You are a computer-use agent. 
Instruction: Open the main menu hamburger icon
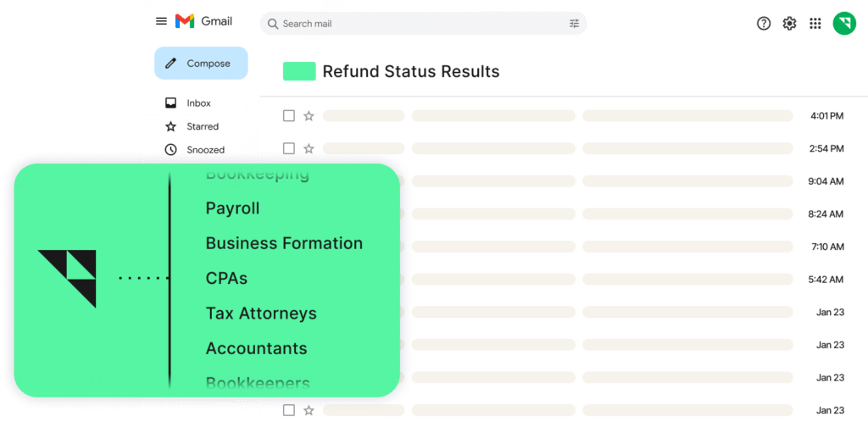(x=161, y=21)
